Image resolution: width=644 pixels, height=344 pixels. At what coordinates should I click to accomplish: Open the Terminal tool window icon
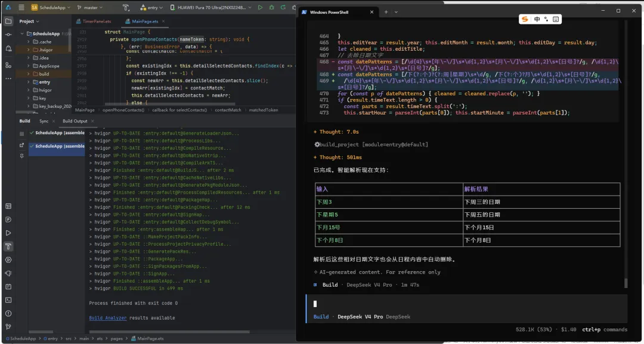8,300
